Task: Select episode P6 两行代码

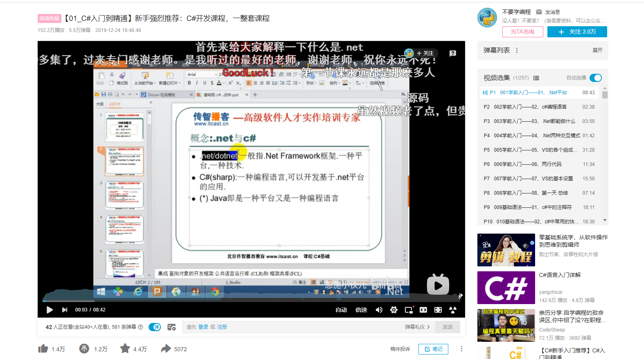Action: pos(539,164)
